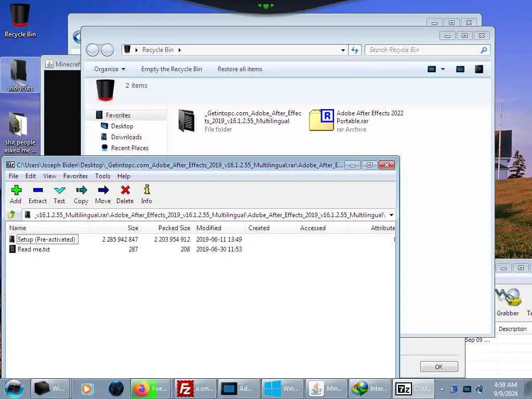The image size is (532, 399).
Task: Switch to Internet Download Manager taskbar item
Action: point(369,389)
